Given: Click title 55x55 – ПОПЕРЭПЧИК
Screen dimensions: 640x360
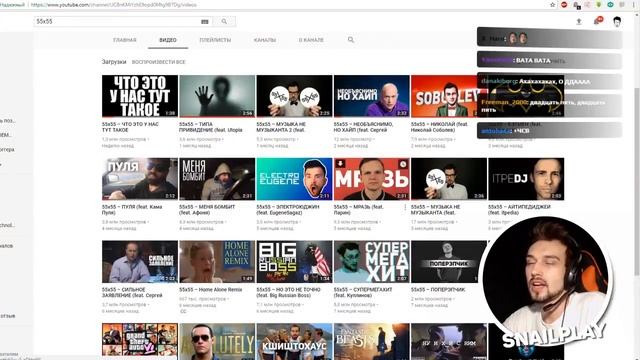Looking at the screenshot, I should click(x=438, y=289).
